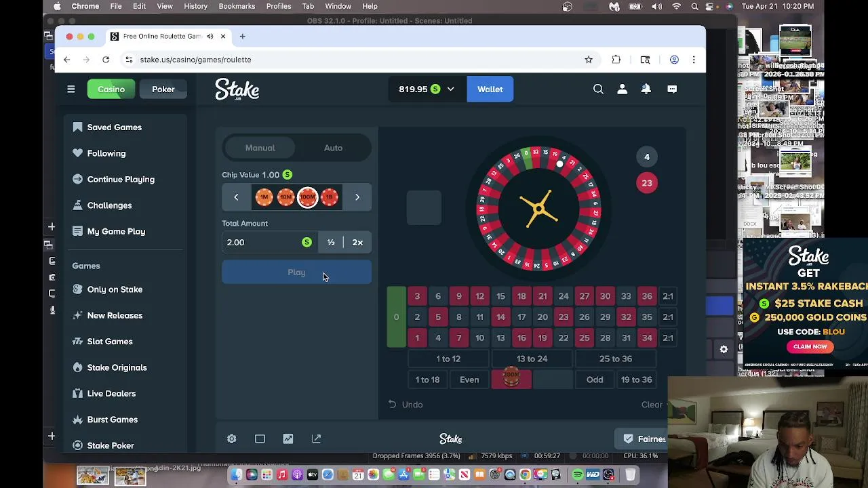This screenshot has width=868, height=488.
Task: Bookmark page with star icon
Action: point(589,60)
